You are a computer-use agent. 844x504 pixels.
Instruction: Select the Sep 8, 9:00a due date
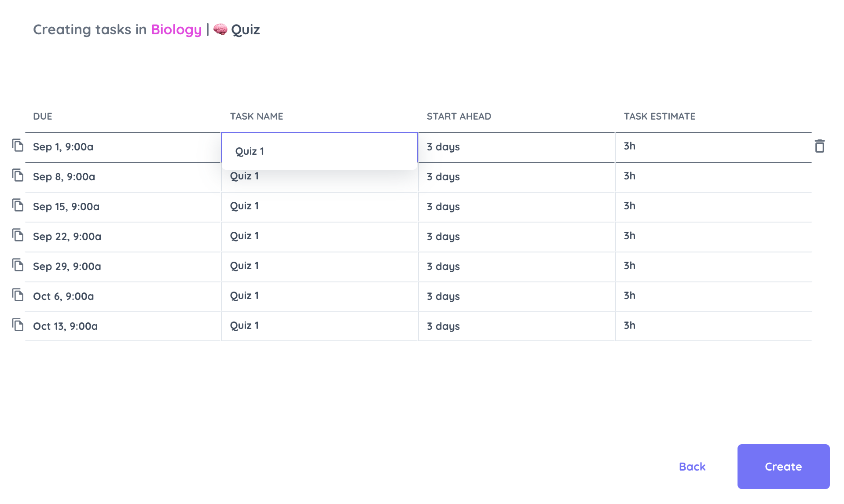(123, 177)
